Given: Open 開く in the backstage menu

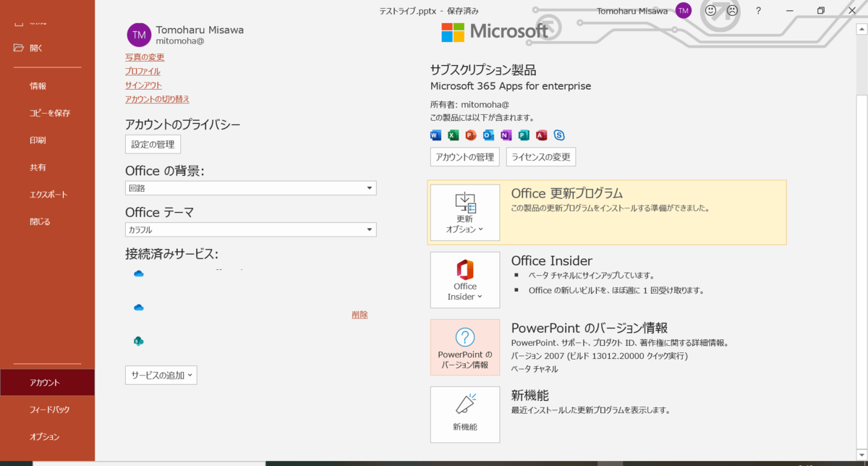Looking at the screenshot, I should coord(36,48).
